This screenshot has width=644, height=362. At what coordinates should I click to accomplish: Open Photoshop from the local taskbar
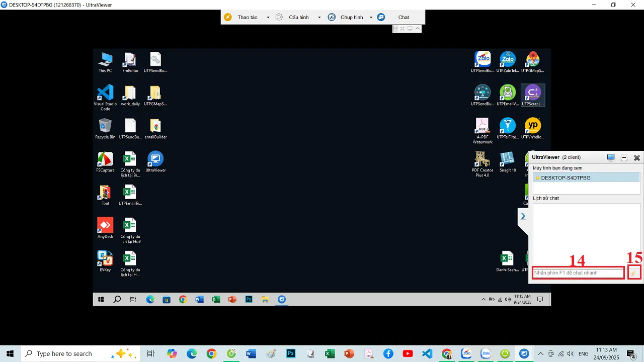point(291,353)
